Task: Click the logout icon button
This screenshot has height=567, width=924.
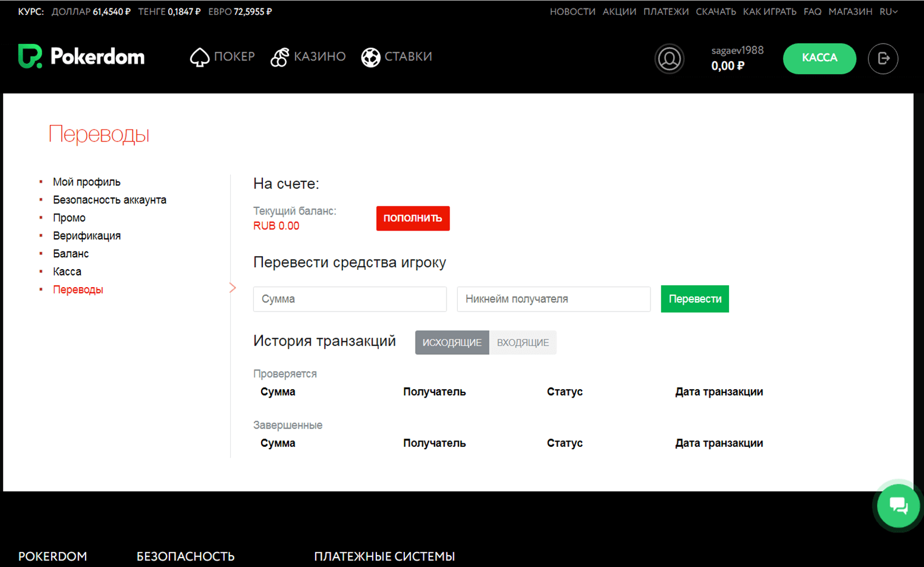Action: [x=883, y=58]
